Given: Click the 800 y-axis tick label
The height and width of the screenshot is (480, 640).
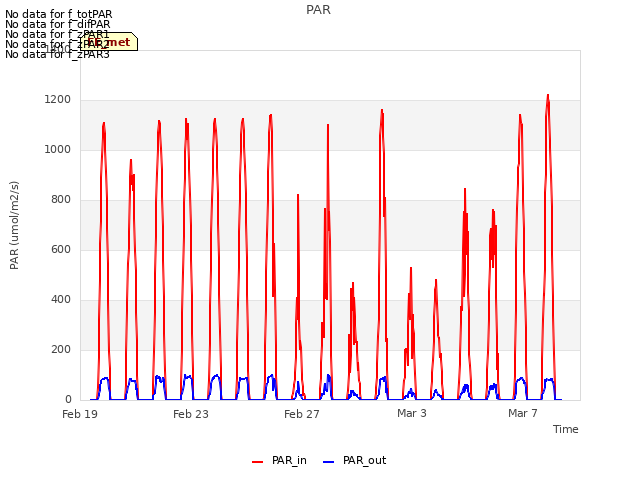Looking at the screenshot, I should coord(61,200).
